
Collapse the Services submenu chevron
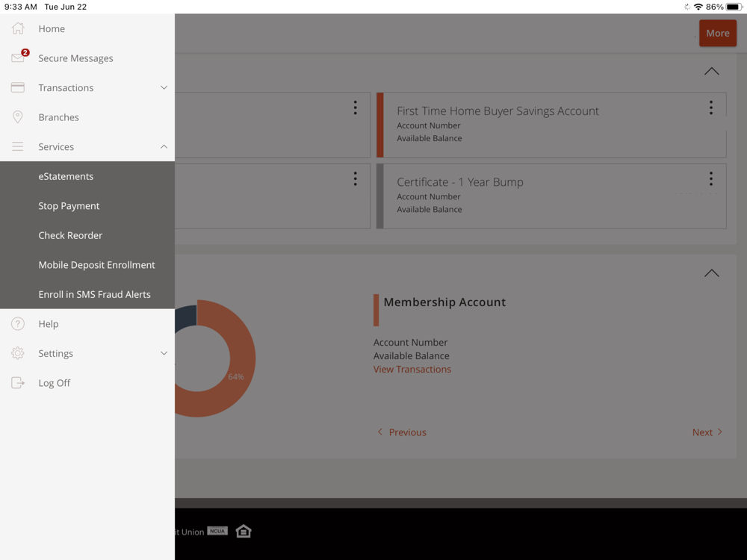click(x=164, y=146)
